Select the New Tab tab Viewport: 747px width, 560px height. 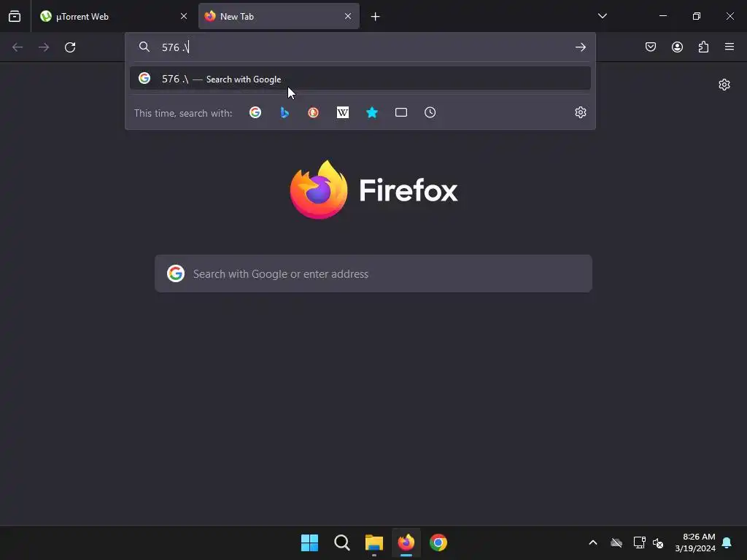tap(279, 16)
